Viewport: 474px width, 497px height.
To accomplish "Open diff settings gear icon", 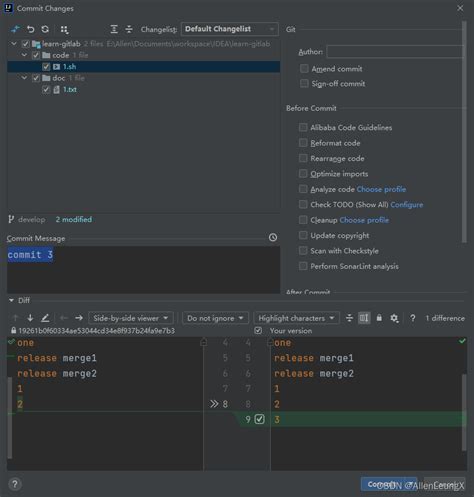I will coord(394,318).
